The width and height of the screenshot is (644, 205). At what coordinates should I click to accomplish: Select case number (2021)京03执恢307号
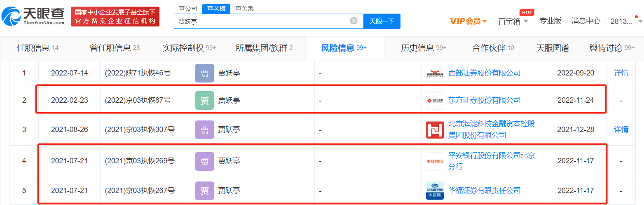coord(140,130)
